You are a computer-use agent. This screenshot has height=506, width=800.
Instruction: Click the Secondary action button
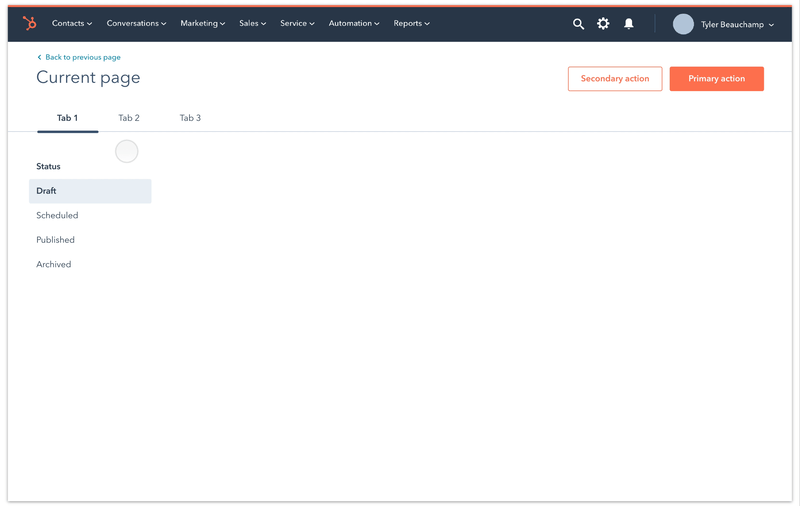(615, 79)
